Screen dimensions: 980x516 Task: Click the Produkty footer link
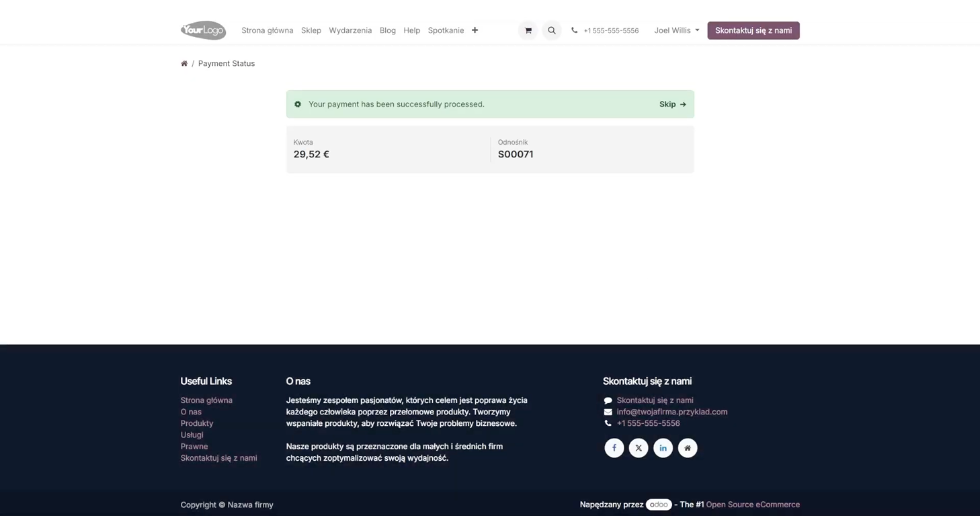pos(197,423)
